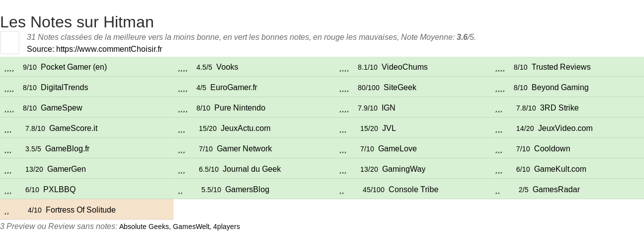Open the Vooks review entry
The image size is (644, 232).
pyautogui.click(x=227, y=67)
